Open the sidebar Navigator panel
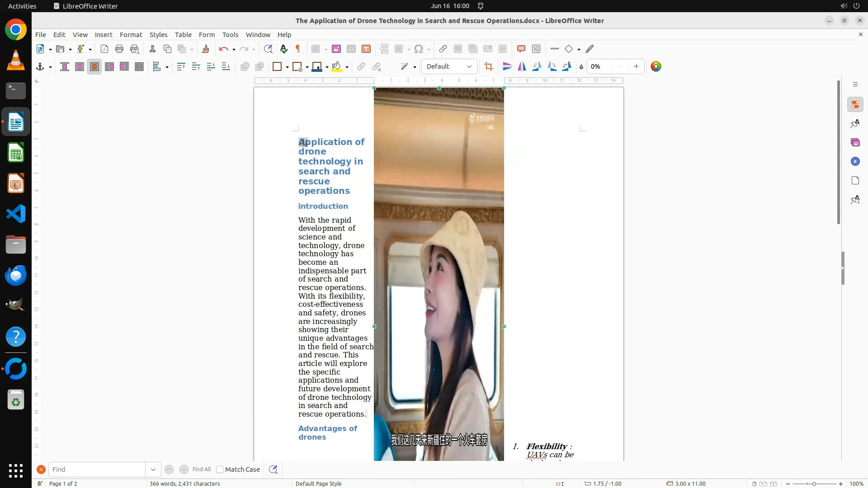The width and height of the screenshot is (868, 488). click(855, 162)
